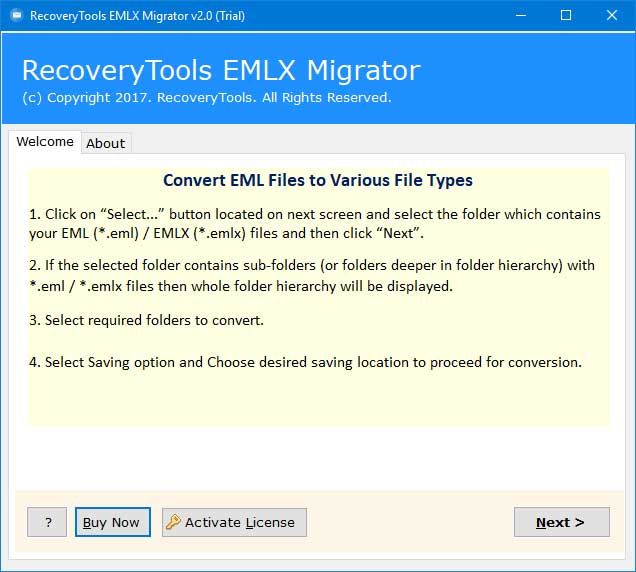The width and height of the screenshot is (636, 572).
Task: Click step 2 text about sub-folders hierarchy
Action: (312, 276)
